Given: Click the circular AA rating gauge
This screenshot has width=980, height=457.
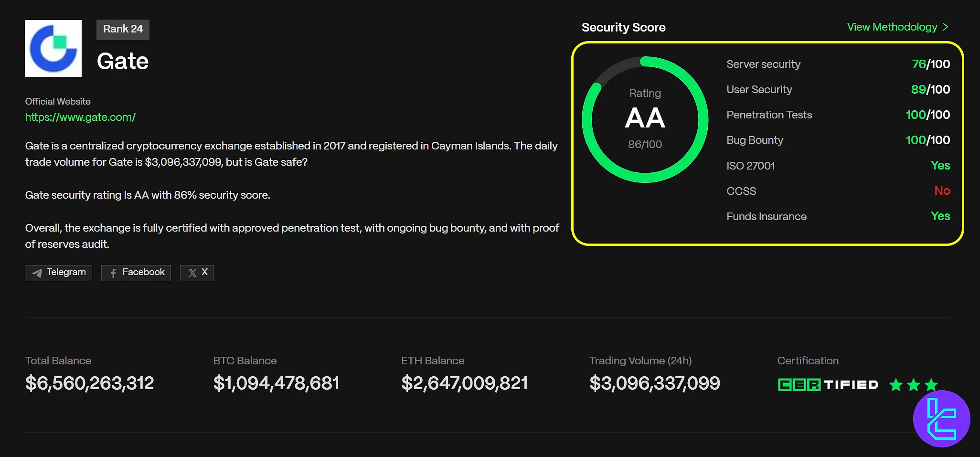Looking at the screenshot, I should point(645,119).
